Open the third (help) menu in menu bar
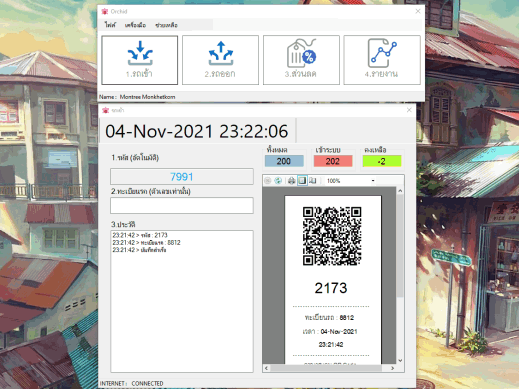The width and height of the screenshot is (519, 389). 166,25
